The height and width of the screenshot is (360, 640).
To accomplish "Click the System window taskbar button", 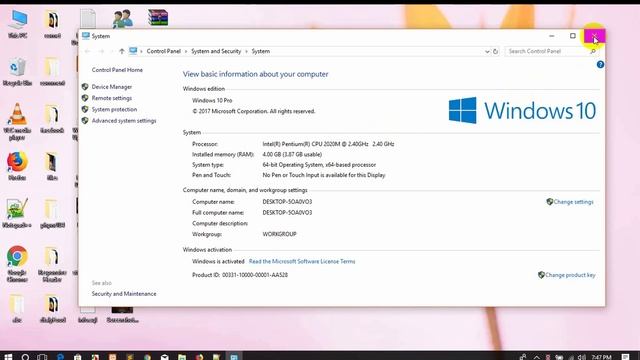I will pyautogui.click(x=234, y=357).
